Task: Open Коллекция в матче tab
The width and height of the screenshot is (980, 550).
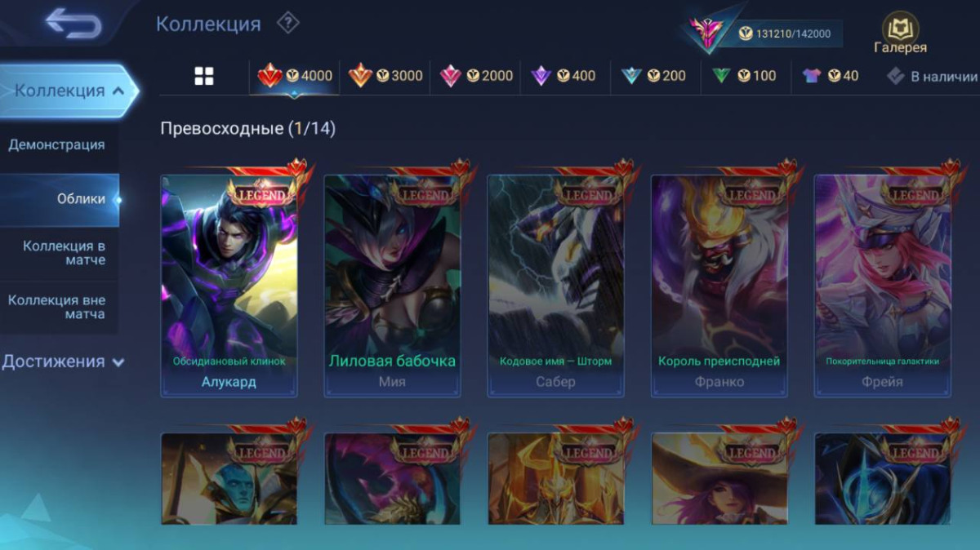Action: tap(59, 253)
